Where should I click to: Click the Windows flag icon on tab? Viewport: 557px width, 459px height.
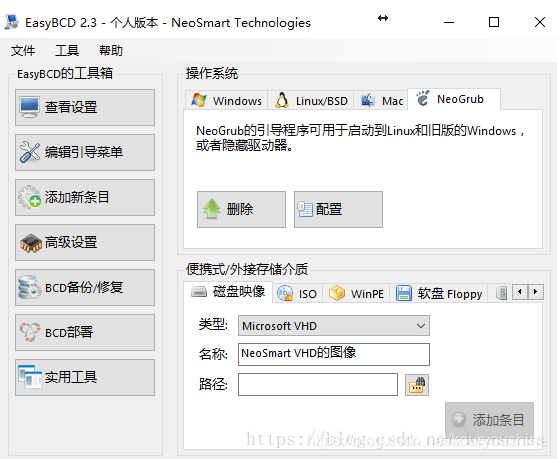[199, 100]
